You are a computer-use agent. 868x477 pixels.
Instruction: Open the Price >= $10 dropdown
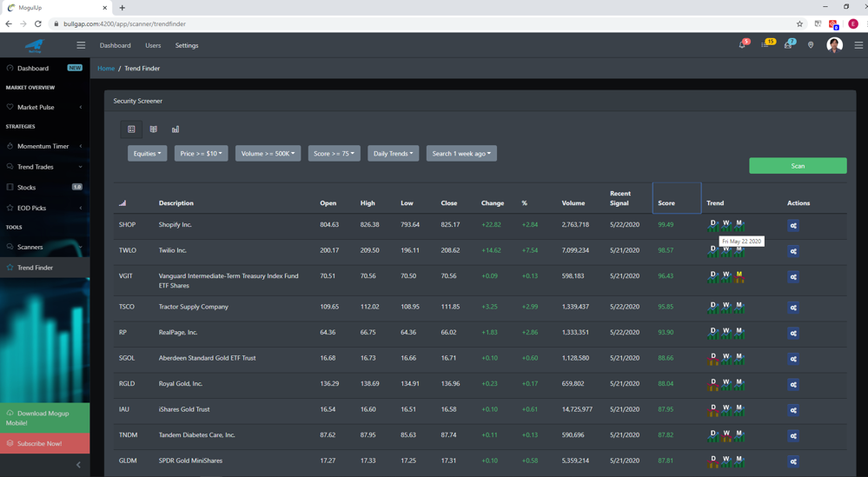pos(201,153)
